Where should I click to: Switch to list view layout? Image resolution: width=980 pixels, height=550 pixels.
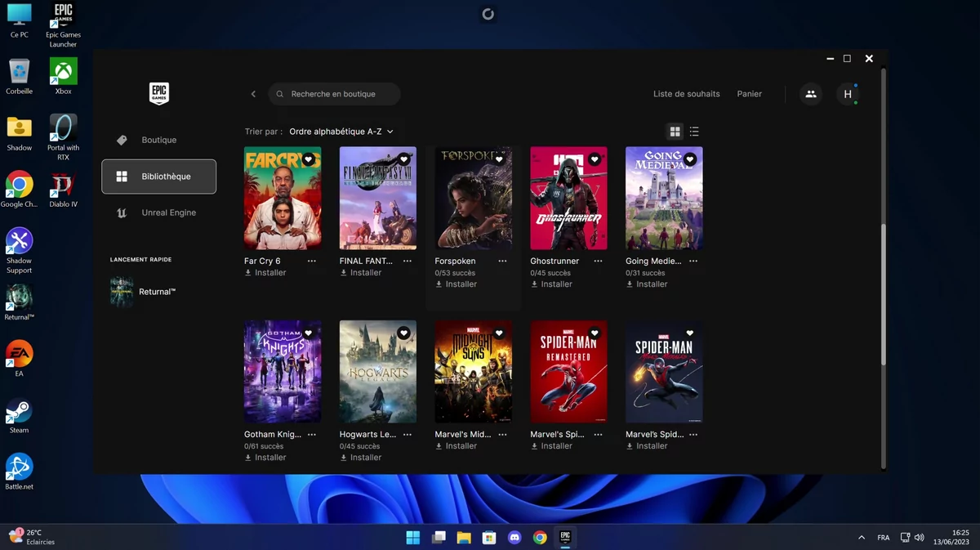click(694, 132)
